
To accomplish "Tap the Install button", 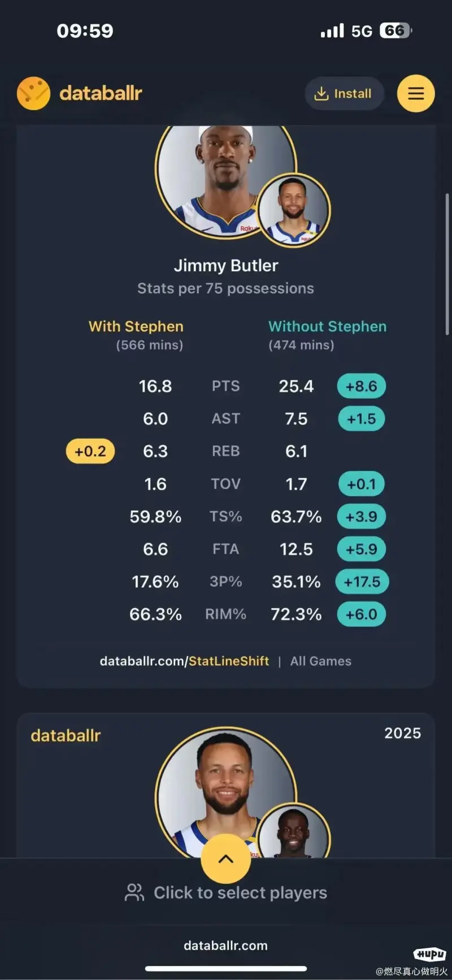I will 344,93.
